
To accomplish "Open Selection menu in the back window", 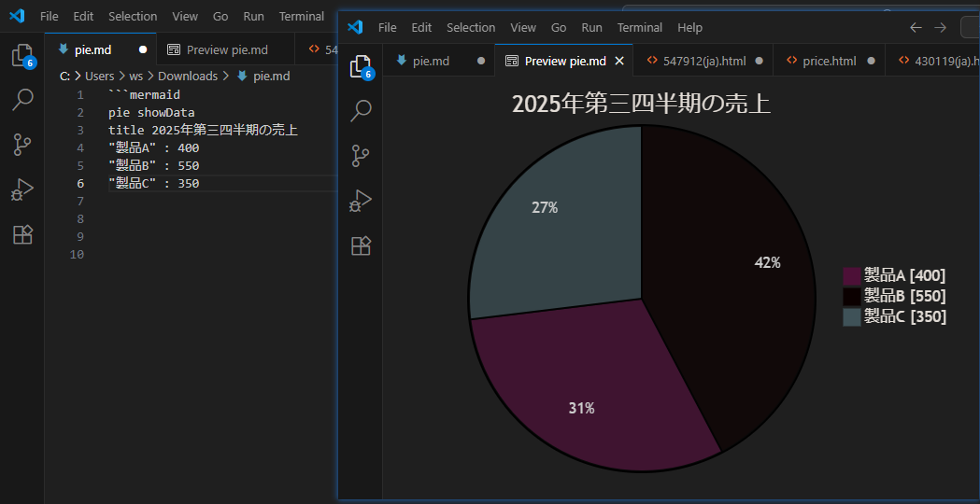I will [x=133, y=16].
